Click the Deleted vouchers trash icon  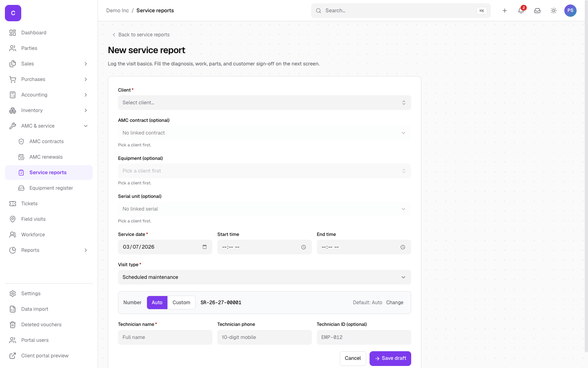click(x=13, y=325)
